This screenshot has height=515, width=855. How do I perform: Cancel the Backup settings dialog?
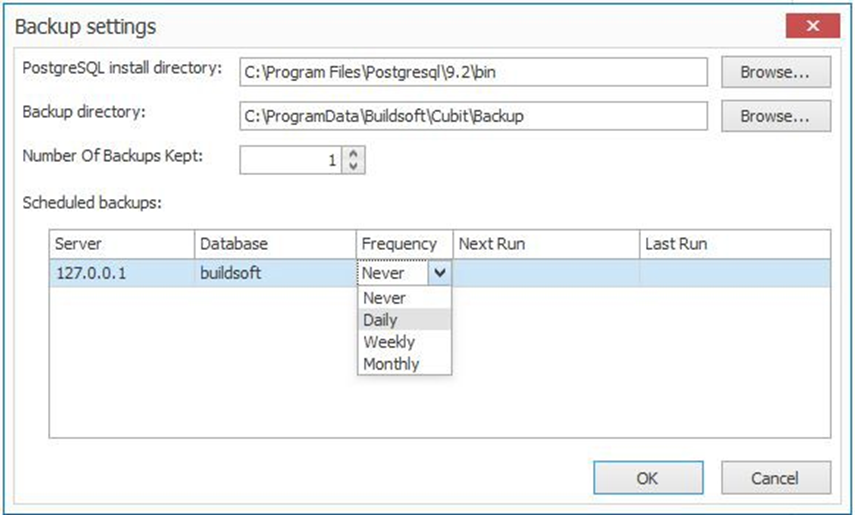pos(776,478)
